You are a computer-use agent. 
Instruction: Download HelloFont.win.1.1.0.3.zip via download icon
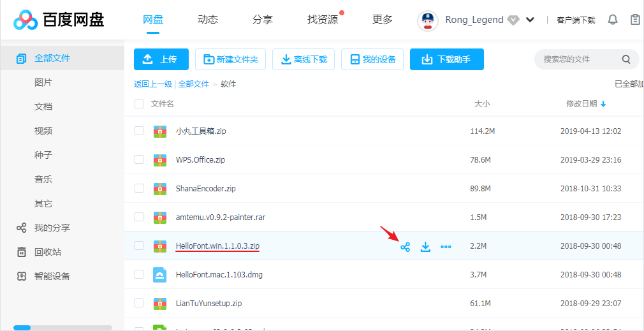(425, 247)
